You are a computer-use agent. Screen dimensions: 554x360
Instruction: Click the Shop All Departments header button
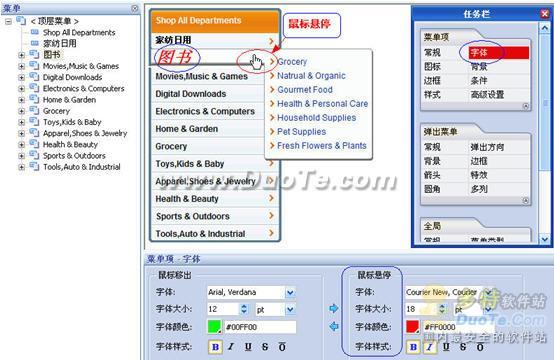[215, 21]
